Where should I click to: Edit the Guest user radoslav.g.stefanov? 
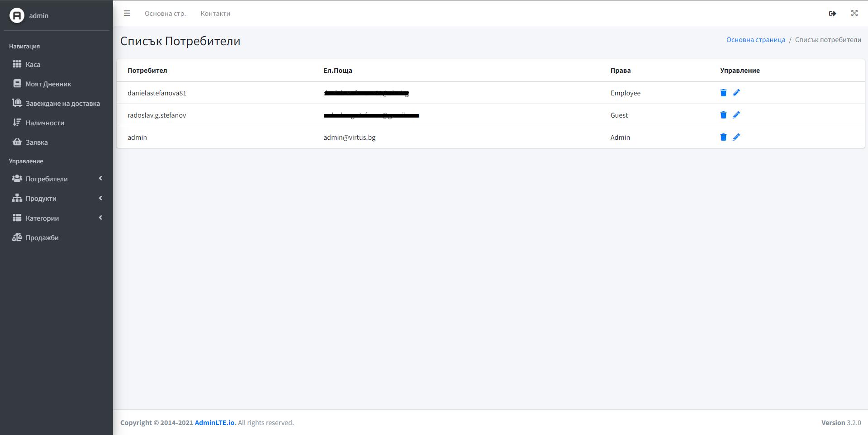[x=736, y=115]
